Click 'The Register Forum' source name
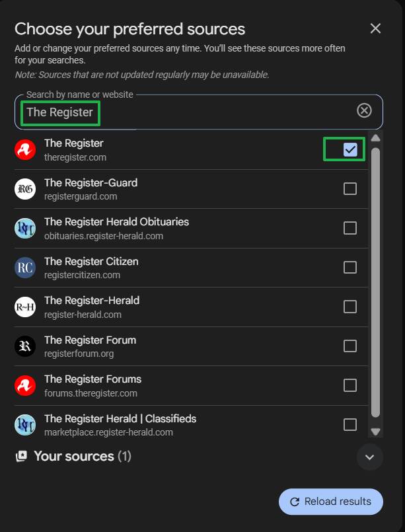405x532 pixels. click(x=90, y=340)
